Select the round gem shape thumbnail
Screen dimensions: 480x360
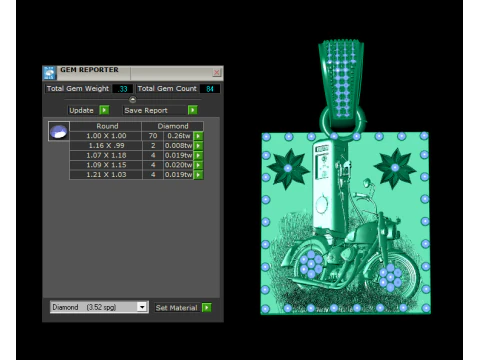[x=59, y=131]
